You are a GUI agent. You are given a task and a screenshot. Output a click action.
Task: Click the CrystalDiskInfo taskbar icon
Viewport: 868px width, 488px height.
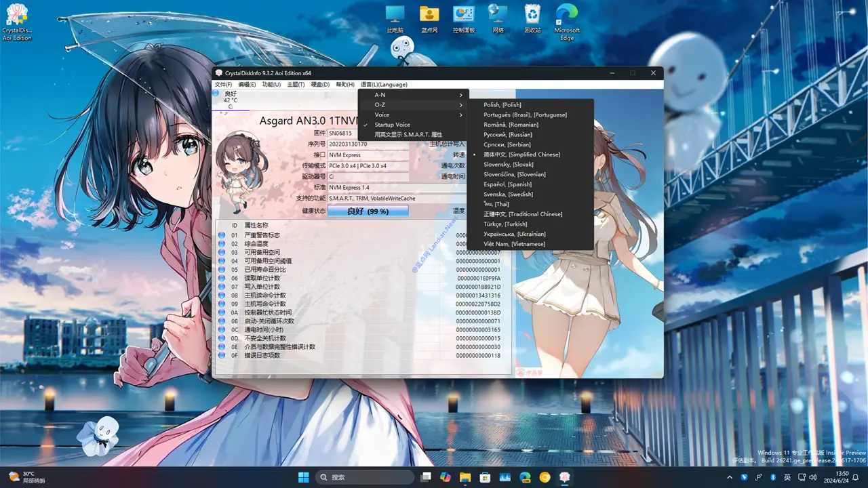(x=565, y=477)
